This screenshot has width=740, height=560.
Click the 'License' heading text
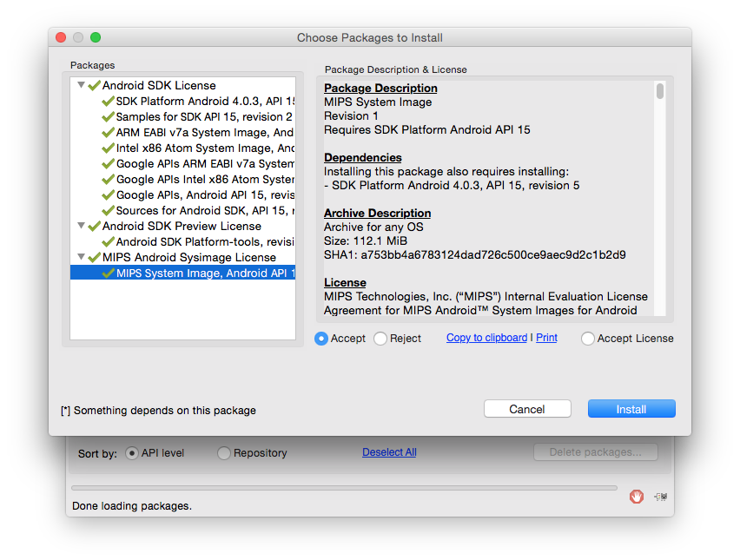[345, 282]
